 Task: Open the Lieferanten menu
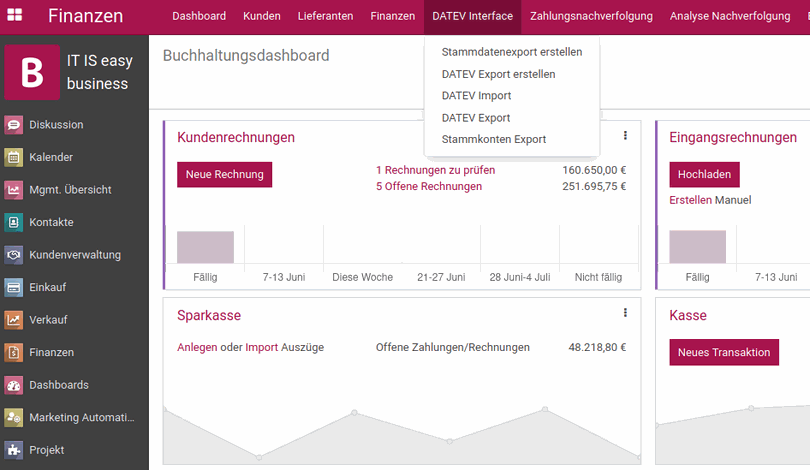(325, 16)
